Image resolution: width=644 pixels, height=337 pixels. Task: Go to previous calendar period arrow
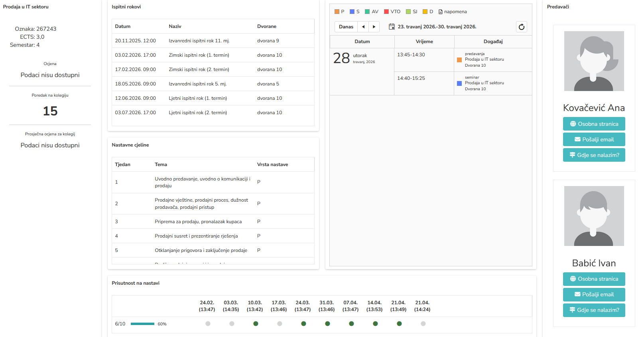pyautogui.click(x=363, y=27)
